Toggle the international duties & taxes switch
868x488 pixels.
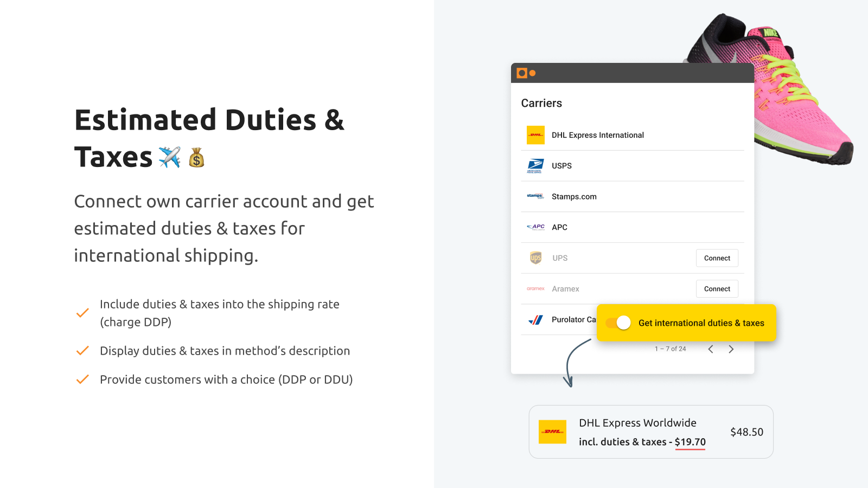tap(618, 323)
